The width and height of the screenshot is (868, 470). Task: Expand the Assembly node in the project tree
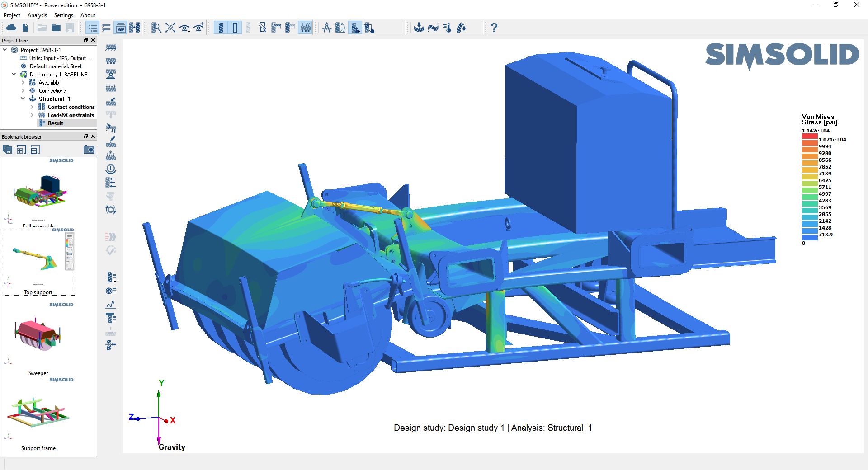pyautogui.click(x=23, y=83)
